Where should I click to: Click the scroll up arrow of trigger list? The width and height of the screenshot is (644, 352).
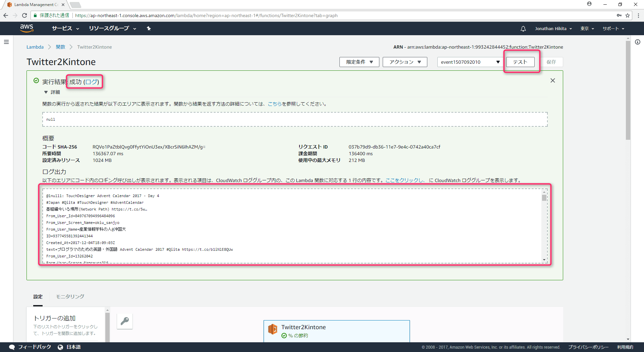pyautogui.click(x=107, y=310)
